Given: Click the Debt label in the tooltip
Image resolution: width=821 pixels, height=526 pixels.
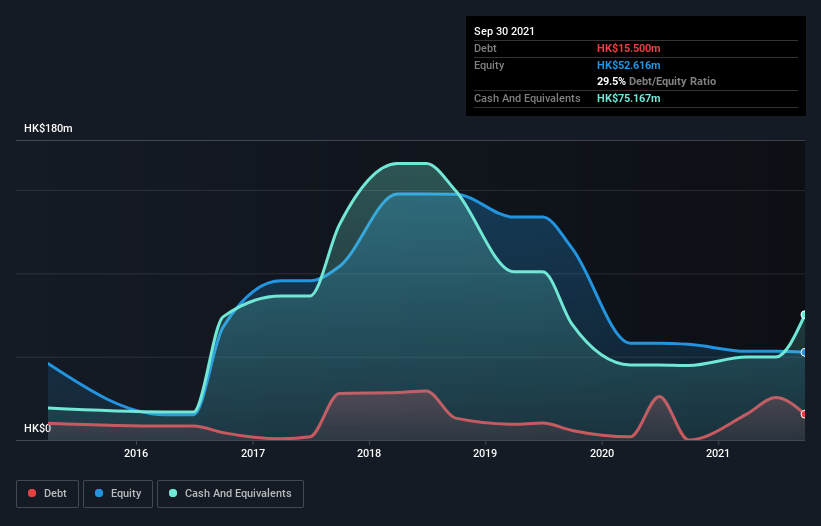Looking at the screenshot, I should (485, 48).
